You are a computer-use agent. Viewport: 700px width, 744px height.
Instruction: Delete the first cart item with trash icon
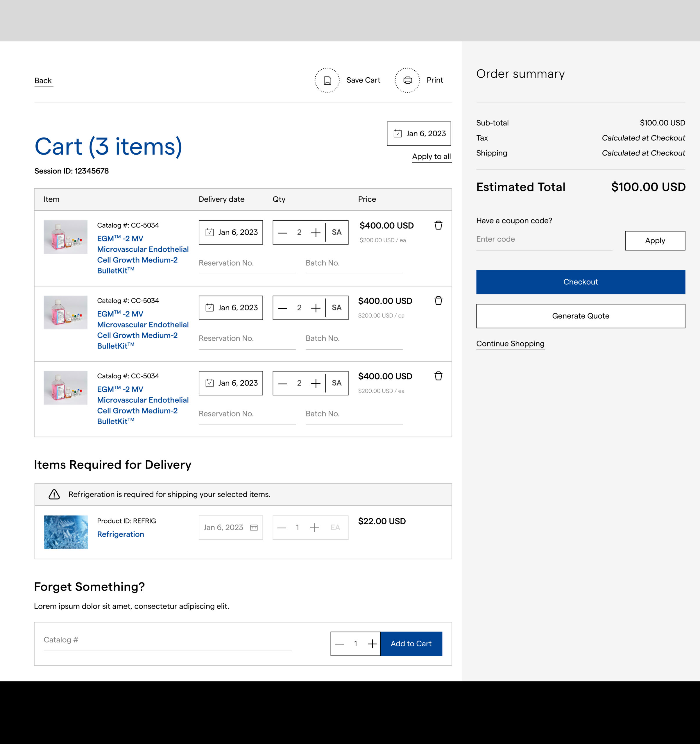(438, 225)
